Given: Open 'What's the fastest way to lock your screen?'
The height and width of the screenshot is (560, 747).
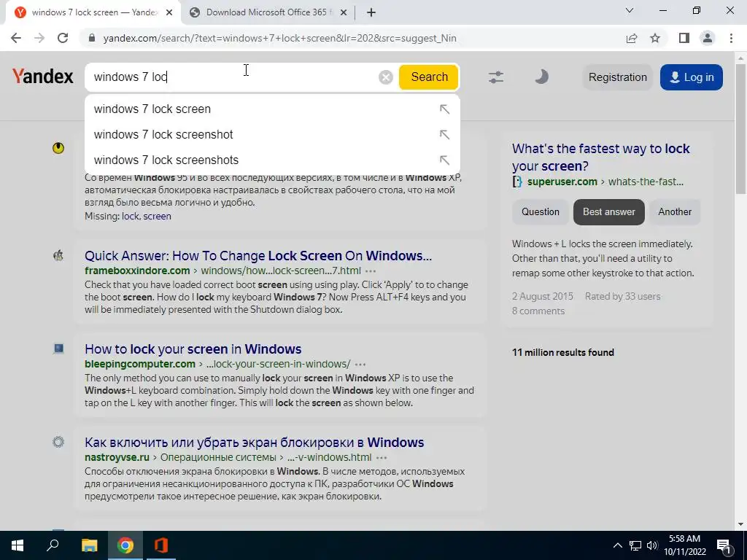Looking at the screenshot, I should 601,157.
